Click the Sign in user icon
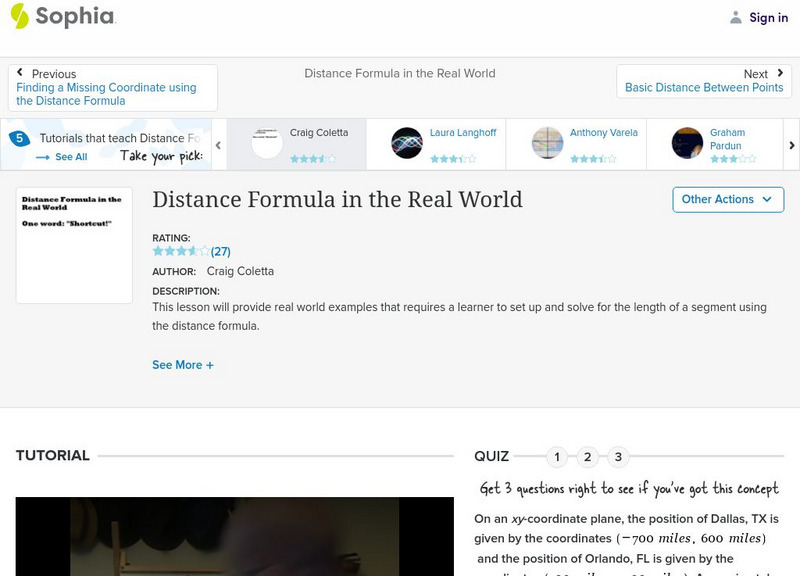800x576 pixels. 736,17
